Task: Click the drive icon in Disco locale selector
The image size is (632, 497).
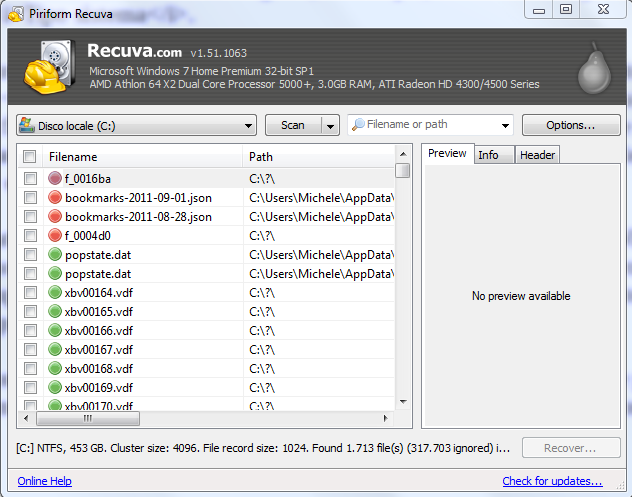Action: click(x=27, y=125)
